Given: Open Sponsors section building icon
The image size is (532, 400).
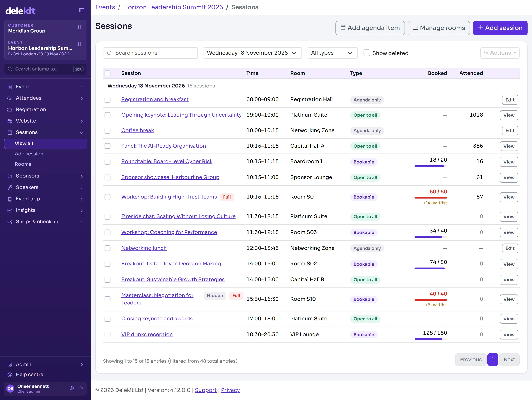Looking at the screenshot, I should [10, 176].
